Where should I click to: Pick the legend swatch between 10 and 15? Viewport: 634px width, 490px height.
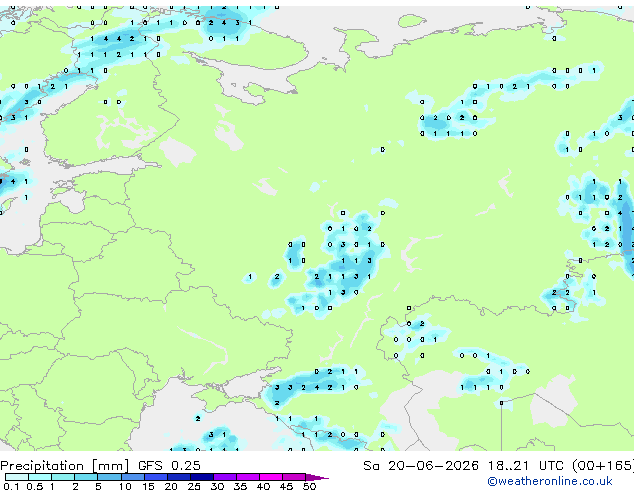point(132,477)
